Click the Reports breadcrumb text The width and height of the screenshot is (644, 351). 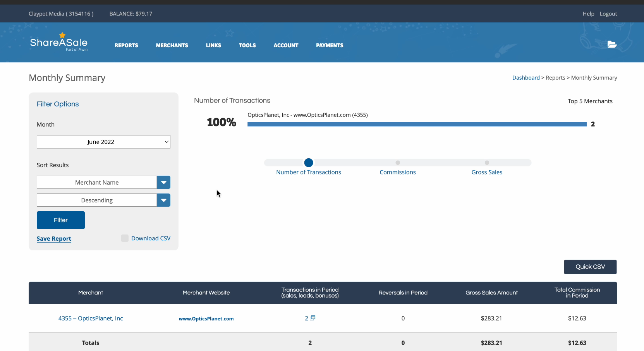(555, 78)
